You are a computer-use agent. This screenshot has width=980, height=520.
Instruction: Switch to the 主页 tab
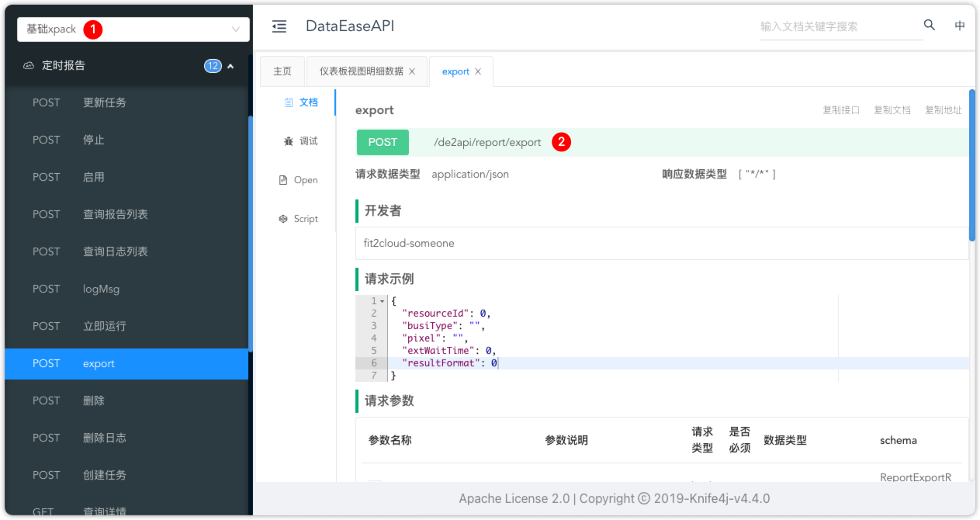(282, 71)
